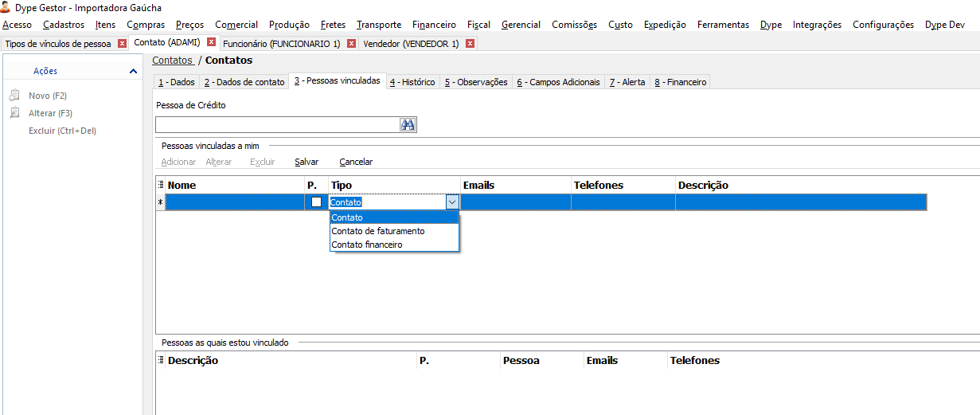Open the Fiscal menu
Image resolution: width=980 pixels, height=415 pixels.
[x=478, y=25]
